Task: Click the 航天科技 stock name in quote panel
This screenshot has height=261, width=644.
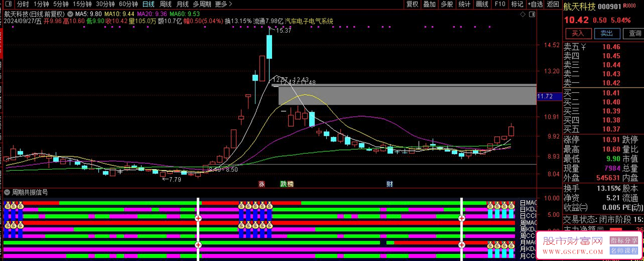Action: 580,6
